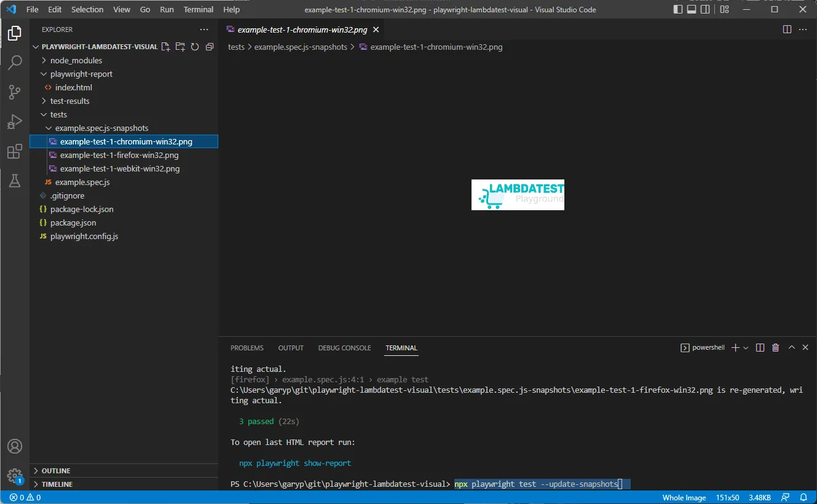Toggle the secondary side bar layout button
Image resolution: width=817 pixels, height=504 pixels.
click(x=706, y=9)
